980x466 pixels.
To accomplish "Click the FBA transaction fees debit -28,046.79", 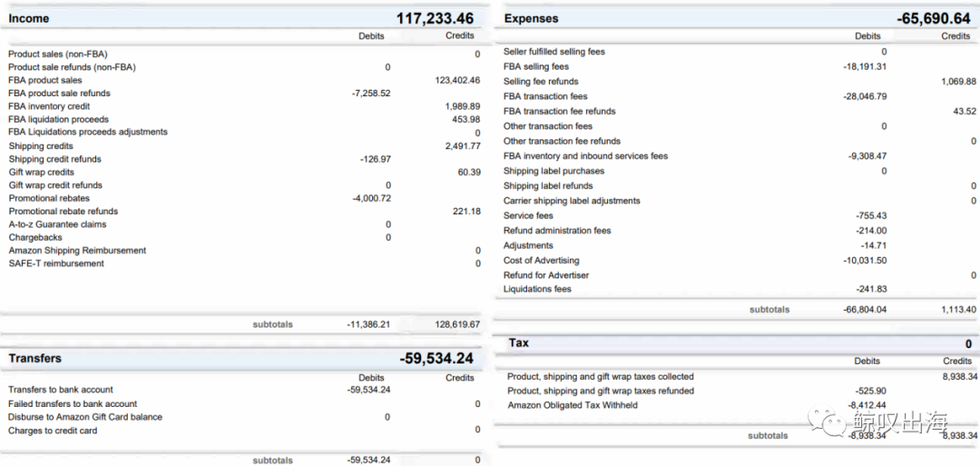I will tap(865, 96).
